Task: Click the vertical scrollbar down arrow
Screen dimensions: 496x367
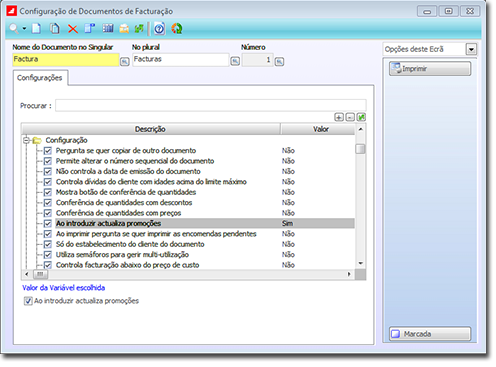Action: [360, 263]
